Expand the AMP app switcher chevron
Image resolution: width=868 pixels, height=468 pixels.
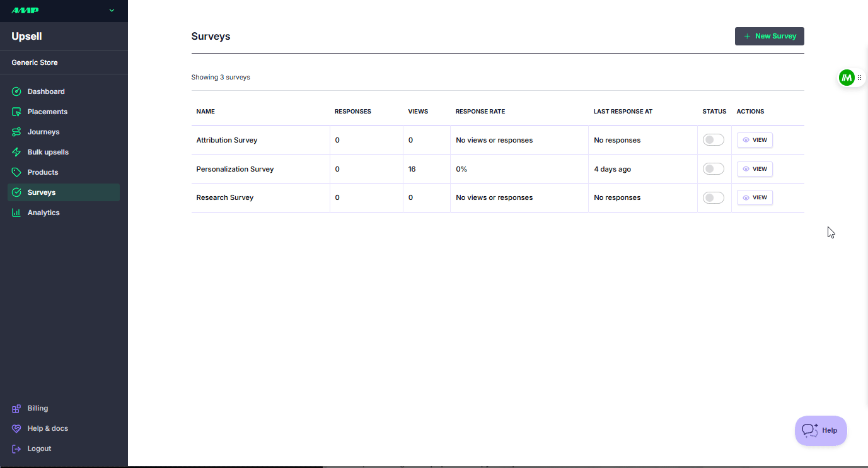pos(112,10)
